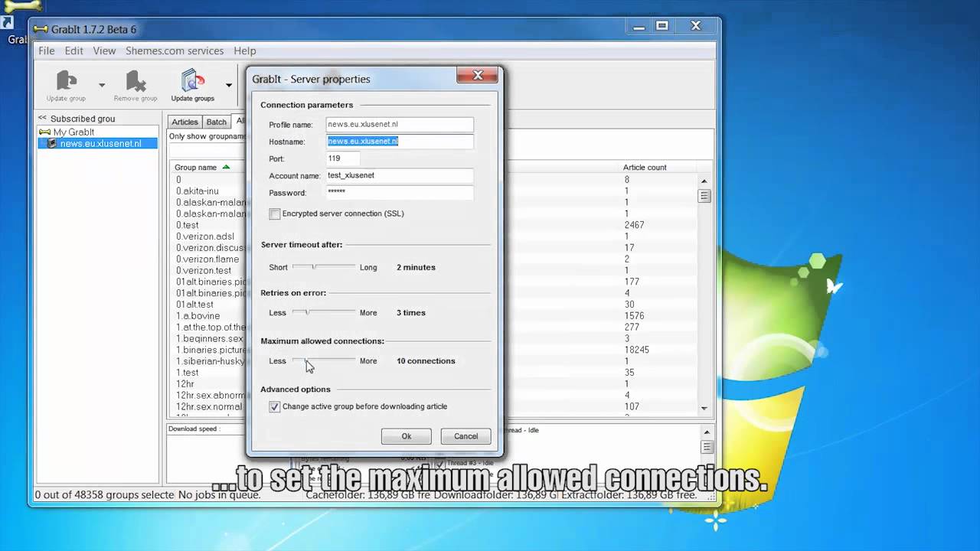
Task: Select the "0.verizon.test" group row
Action: tap(204, 270)
